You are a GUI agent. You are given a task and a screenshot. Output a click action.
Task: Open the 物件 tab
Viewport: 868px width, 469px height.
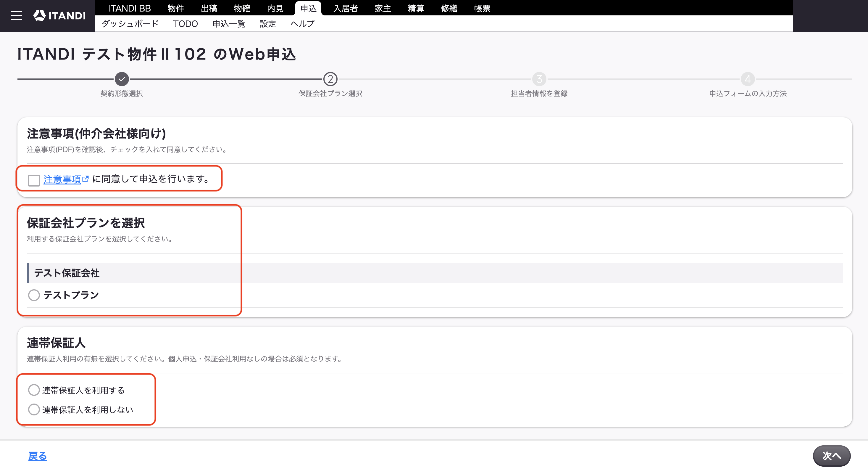(175, 8)
